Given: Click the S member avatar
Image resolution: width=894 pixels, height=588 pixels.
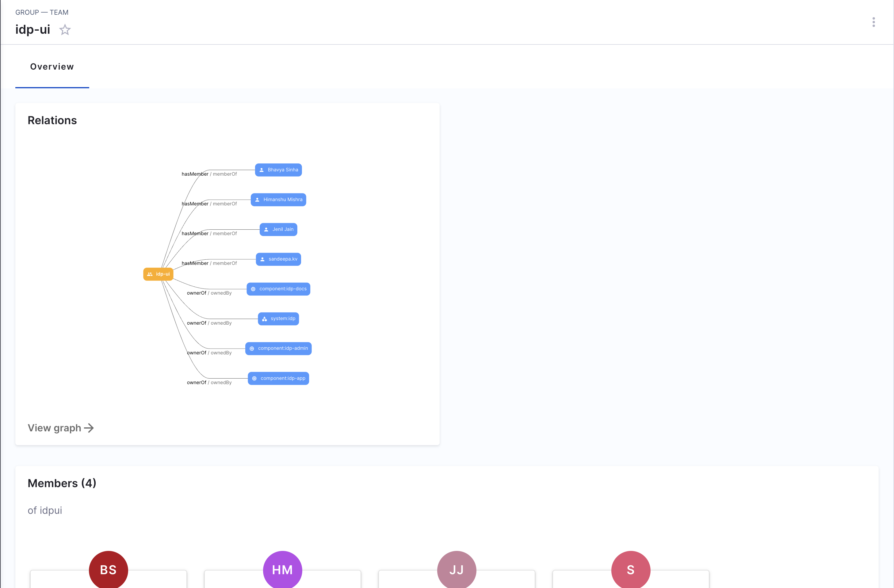Looking at the screenshot, I should click(631, 570).
